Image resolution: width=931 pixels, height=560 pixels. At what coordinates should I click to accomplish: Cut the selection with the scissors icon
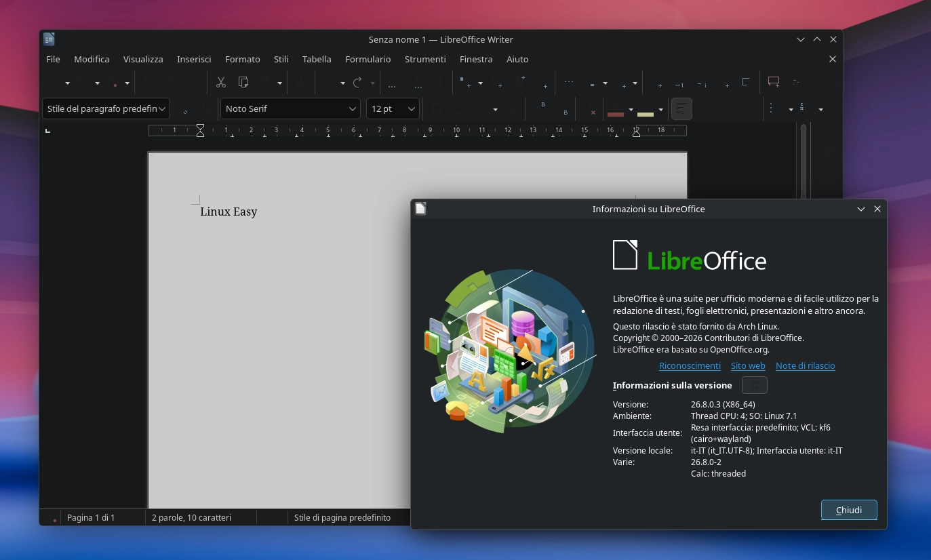pos(220,83)
